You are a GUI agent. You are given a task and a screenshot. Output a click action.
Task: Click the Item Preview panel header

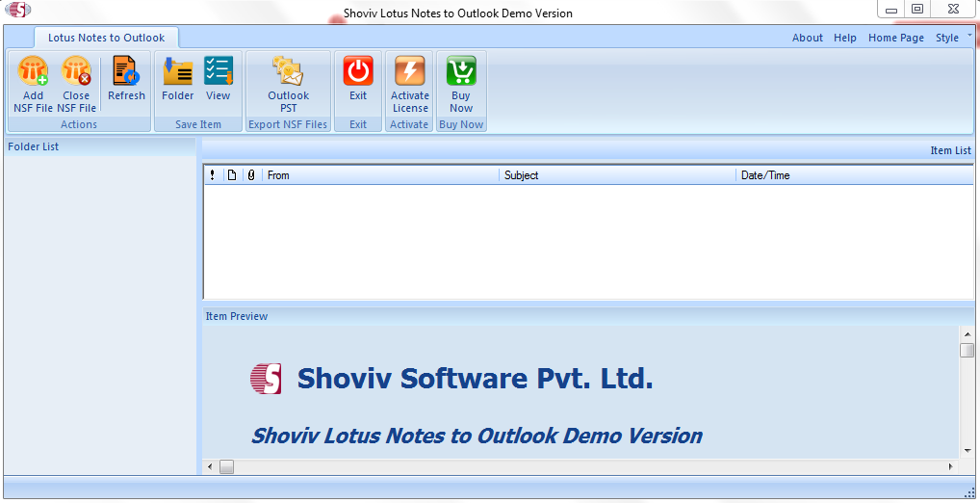(587, 316)
